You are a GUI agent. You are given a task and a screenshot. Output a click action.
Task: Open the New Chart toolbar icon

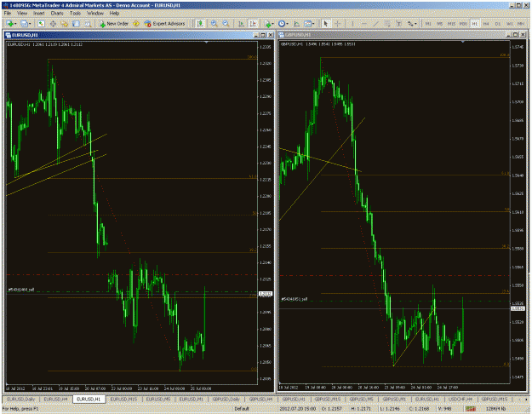9,24
